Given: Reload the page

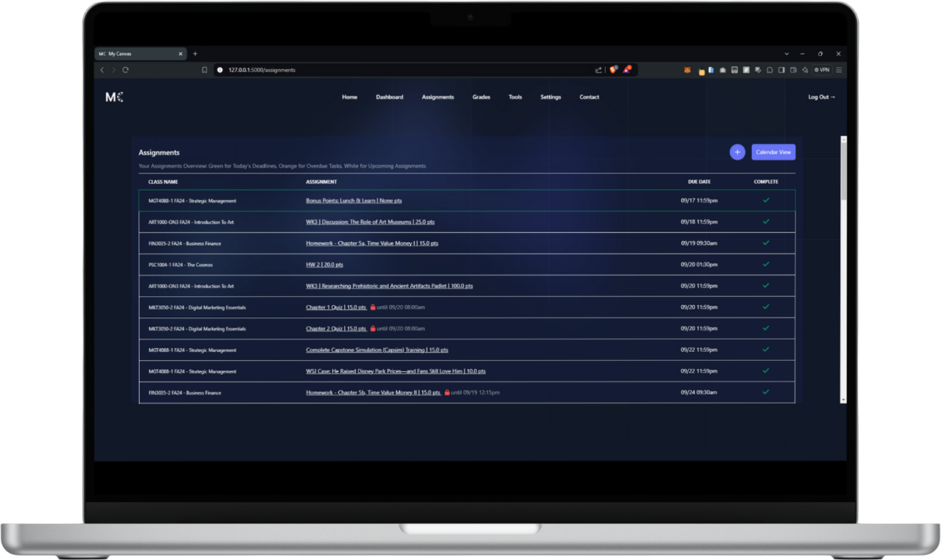Looking at the screenshot, I should (x=125, y=70).
